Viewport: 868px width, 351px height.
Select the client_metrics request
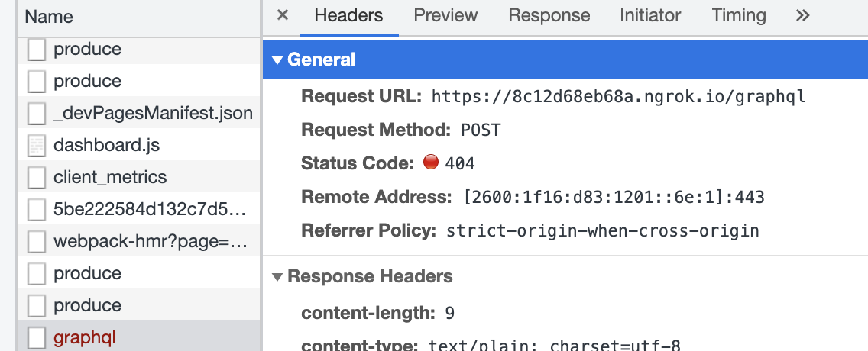(110, 177)
